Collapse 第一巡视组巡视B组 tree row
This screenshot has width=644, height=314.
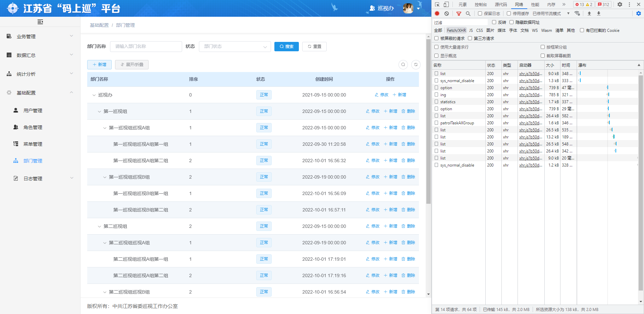tap(105, 177)
